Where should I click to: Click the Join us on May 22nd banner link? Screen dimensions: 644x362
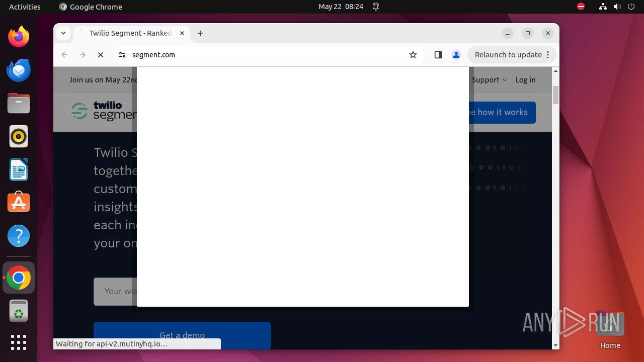(x=103, y=80)
